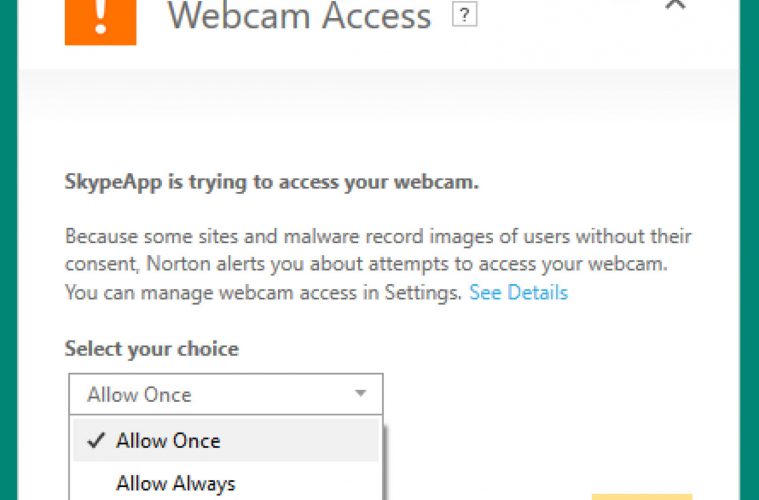The image size is (759, 500).
Task: Click the Select your choice label
Action: click(x=152, y=348)
